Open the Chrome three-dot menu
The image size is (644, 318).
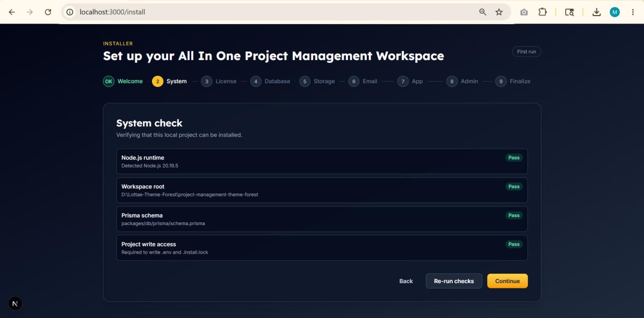pyautogui.click(x=633, y=12)
